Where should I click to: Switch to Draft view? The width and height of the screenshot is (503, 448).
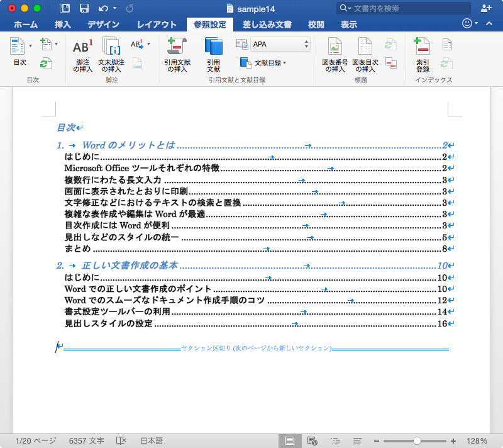point(358,441)
